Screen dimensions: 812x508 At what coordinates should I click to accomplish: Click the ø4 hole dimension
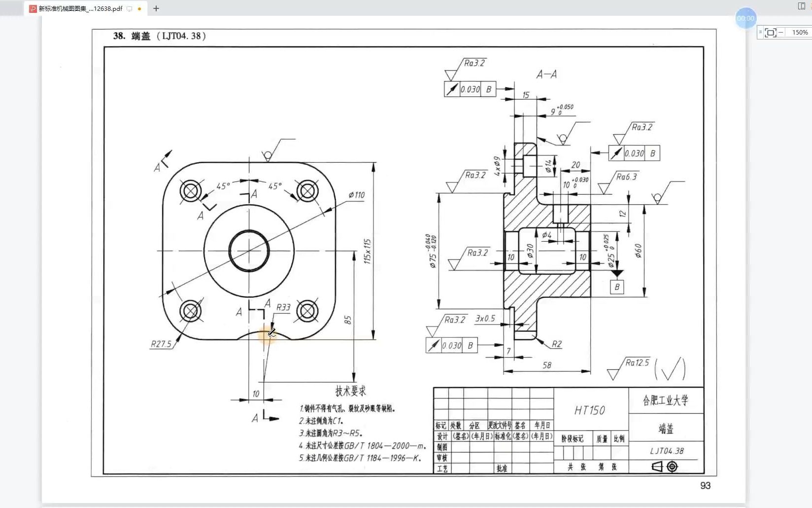[547, 235]
